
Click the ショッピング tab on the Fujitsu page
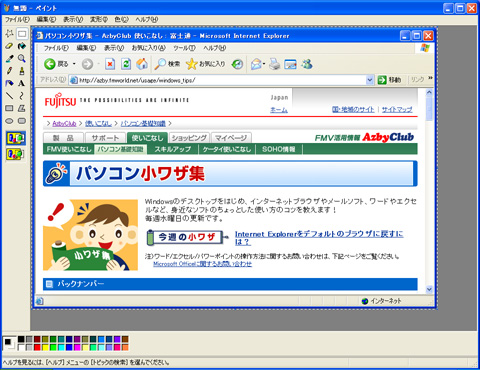[189, 138]
